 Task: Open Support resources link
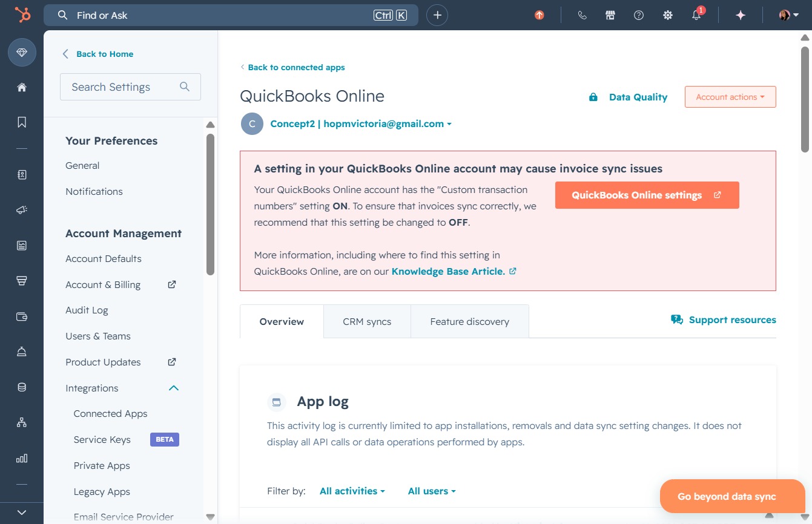pyautogui.click(x=723, y=320)
